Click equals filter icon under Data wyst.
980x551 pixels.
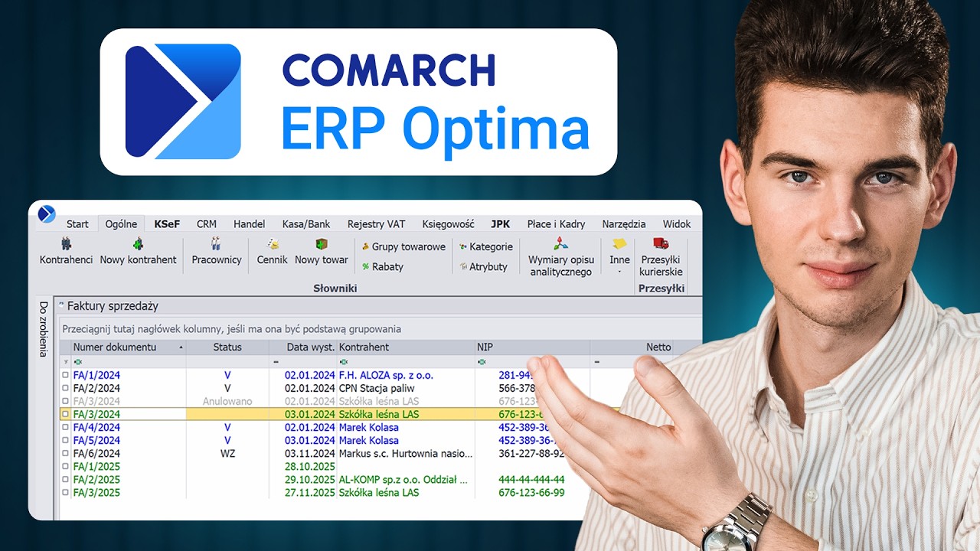coord(276,362)
